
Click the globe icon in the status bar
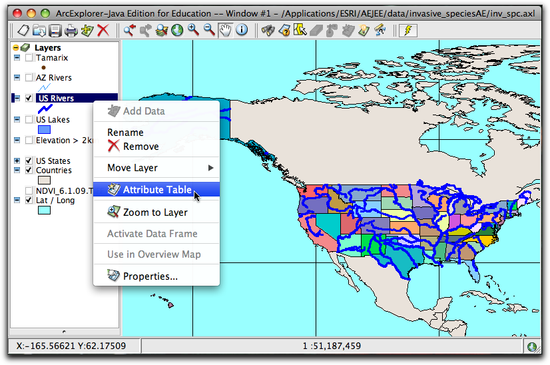tap(532, 347)
